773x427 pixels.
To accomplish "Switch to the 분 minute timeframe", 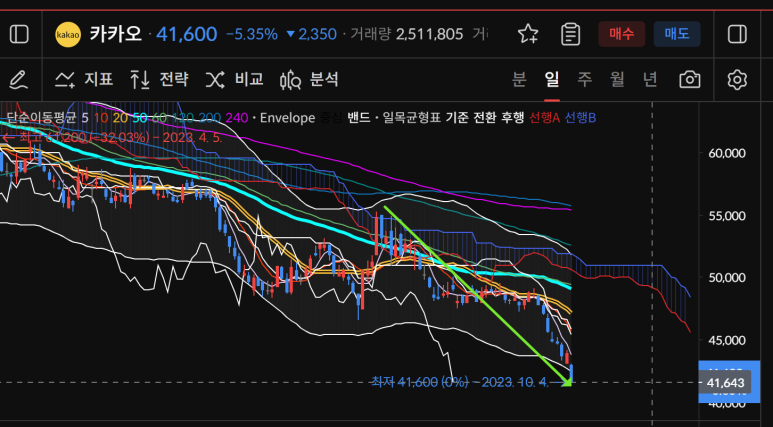I will tap(519, 79).
